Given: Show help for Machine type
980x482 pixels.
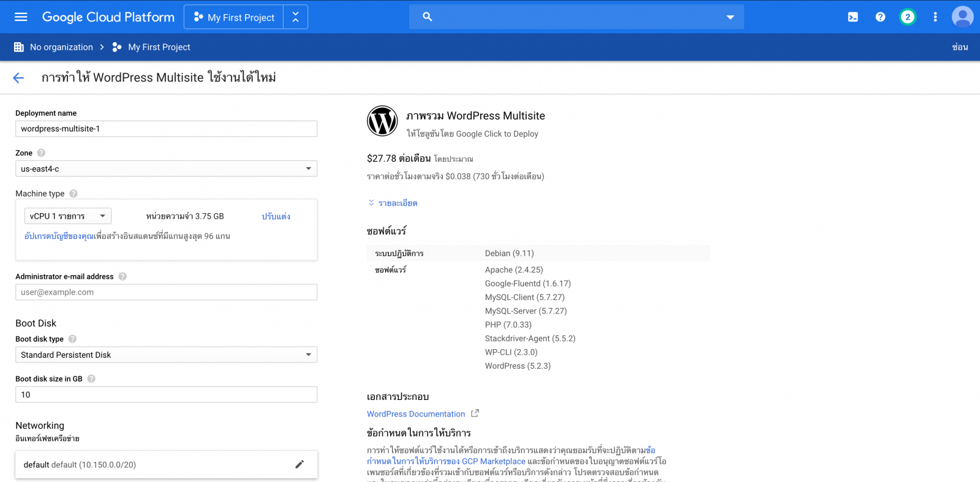Looking at the screenshot, I should tap(73, 194).
